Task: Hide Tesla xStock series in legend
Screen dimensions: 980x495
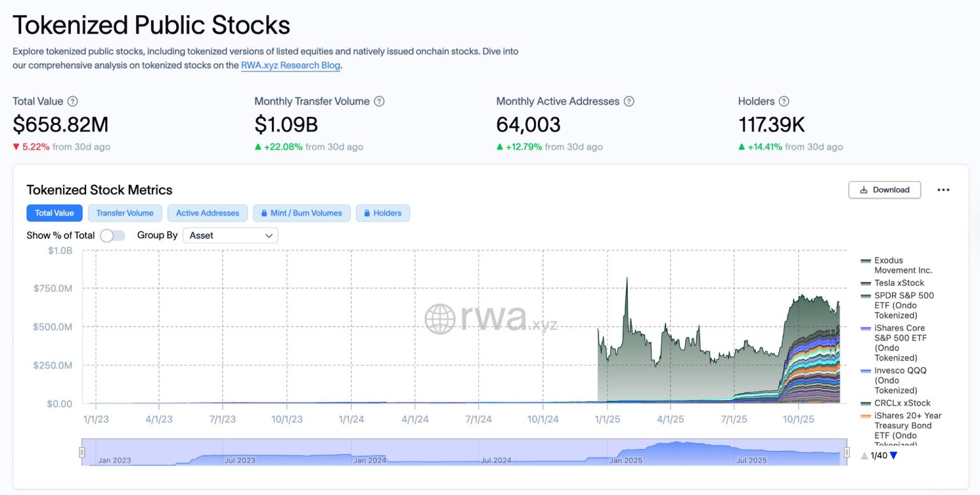Action: click(x=898, y=283)
